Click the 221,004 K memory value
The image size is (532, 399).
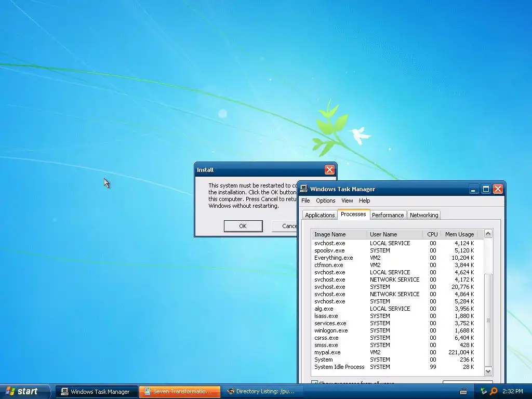(461, 353)
